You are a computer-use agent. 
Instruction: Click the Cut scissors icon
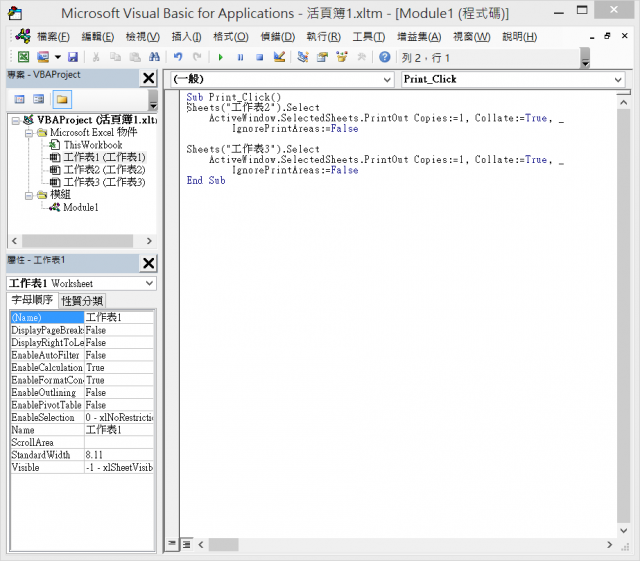click(x=96, y=57)
